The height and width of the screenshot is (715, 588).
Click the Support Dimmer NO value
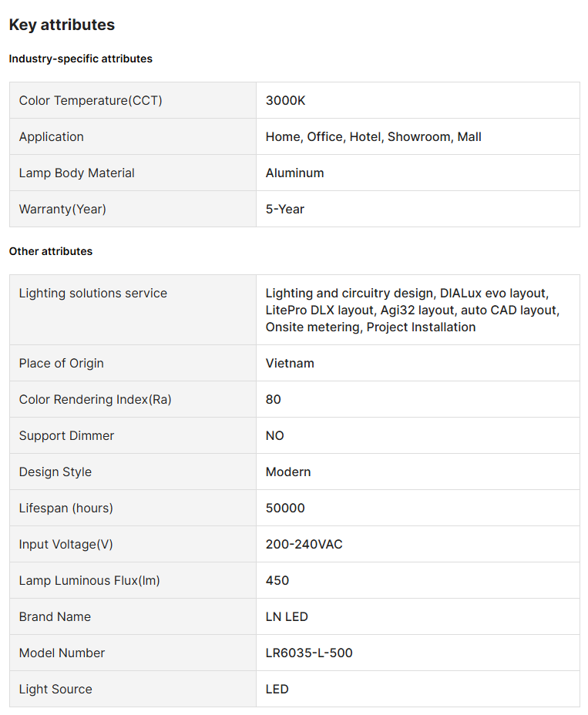tap(275, 435)
